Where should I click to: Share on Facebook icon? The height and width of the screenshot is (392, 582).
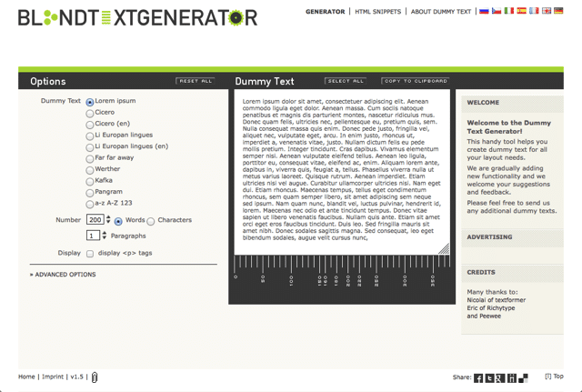(478, 377)
